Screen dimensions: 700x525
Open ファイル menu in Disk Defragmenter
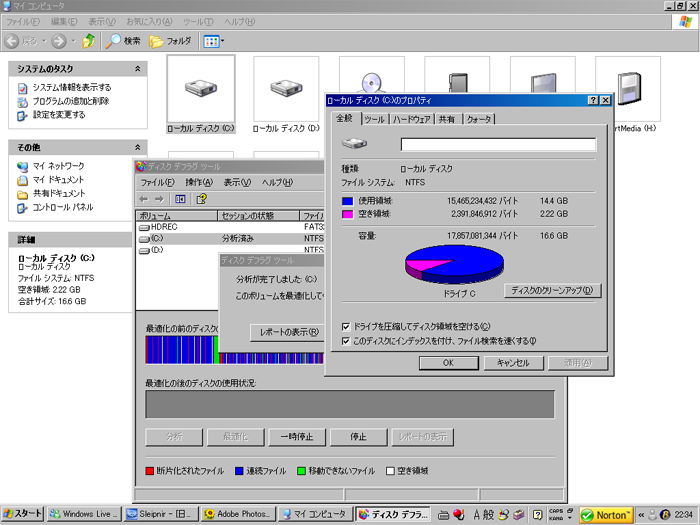(158, 183)
